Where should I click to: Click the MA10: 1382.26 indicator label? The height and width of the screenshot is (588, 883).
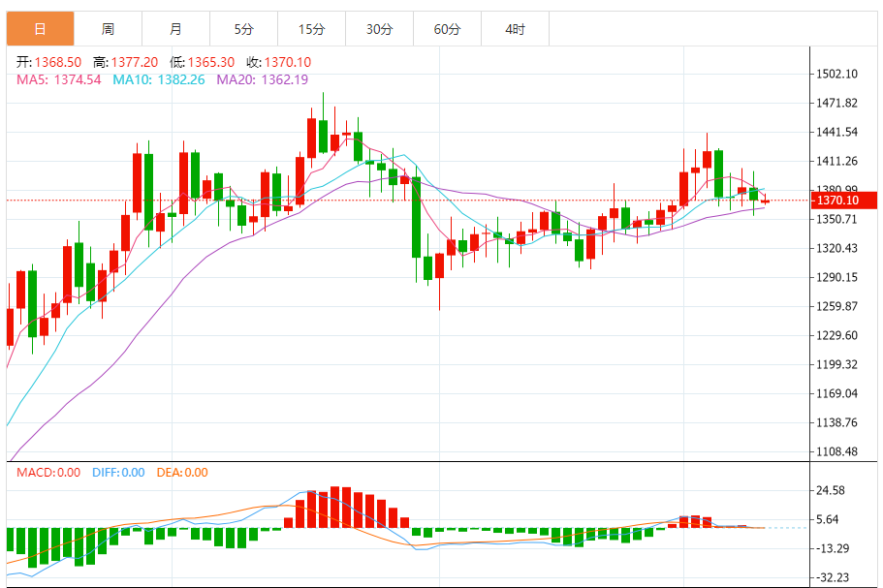pyautogui.click(x=159, y=79)
